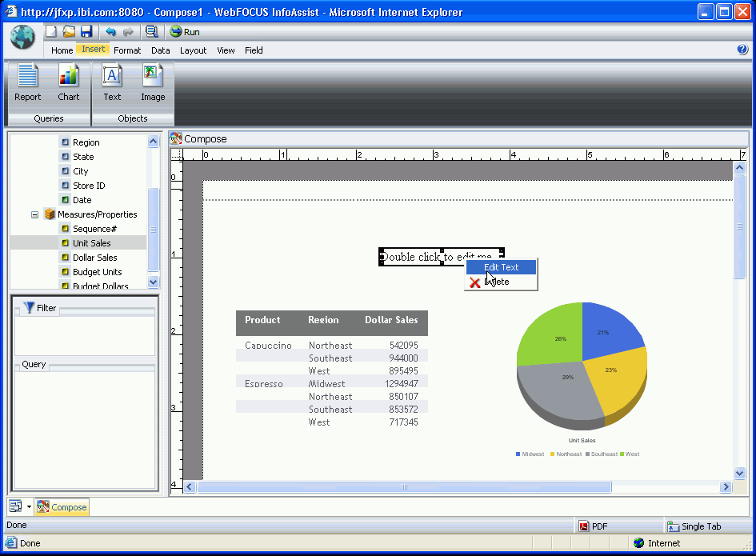The width and height of the screenshot is (756, 556).
Task: Open the view switcher dropdown arrow
Action: point(29,507)
